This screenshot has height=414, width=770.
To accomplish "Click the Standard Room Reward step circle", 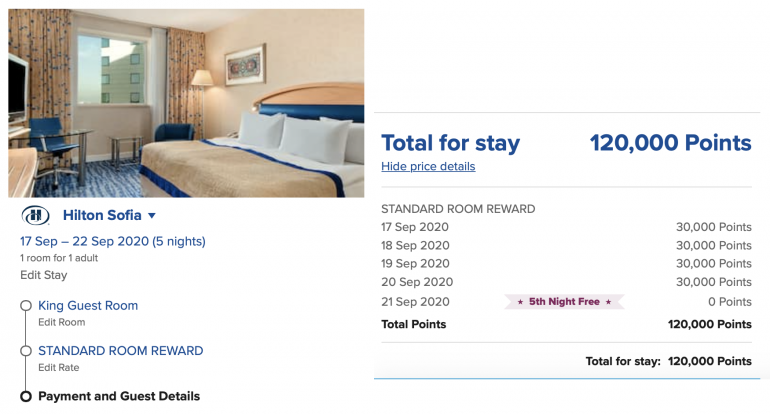I will [x=26, y=351].
